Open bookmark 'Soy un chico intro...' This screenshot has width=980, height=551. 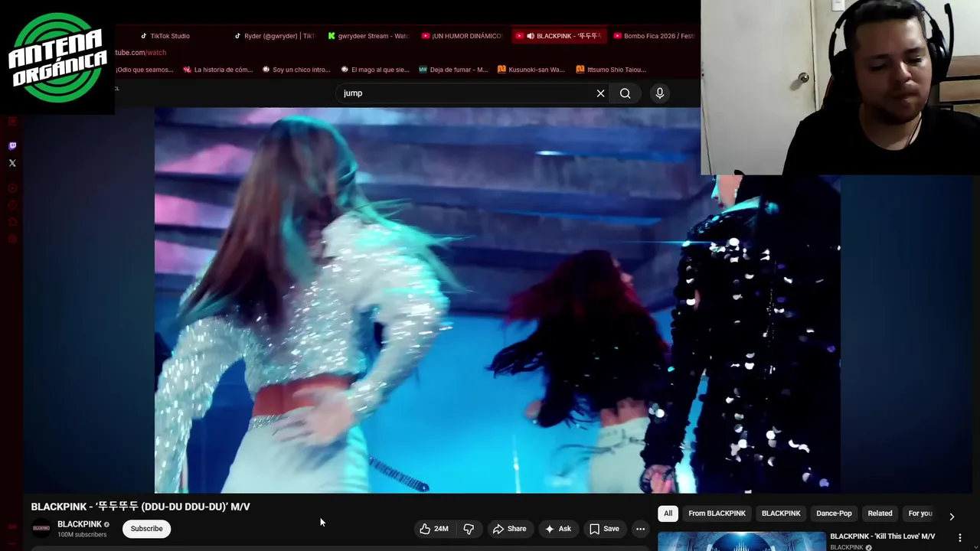(x=296, y=70)
